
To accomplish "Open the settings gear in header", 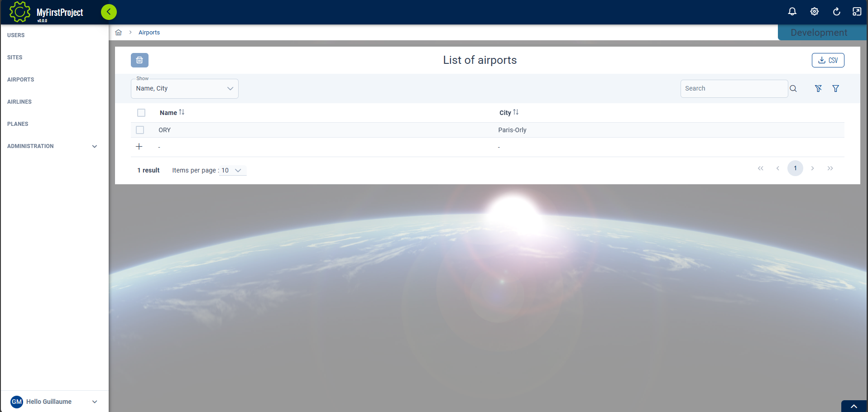I will (x=814, y=12).
